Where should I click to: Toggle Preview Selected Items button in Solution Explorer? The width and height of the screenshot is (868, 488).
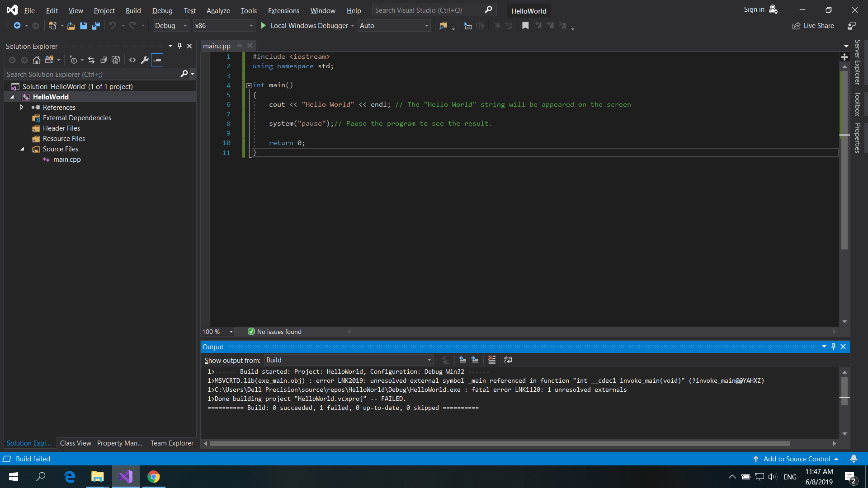pos(157,60)
